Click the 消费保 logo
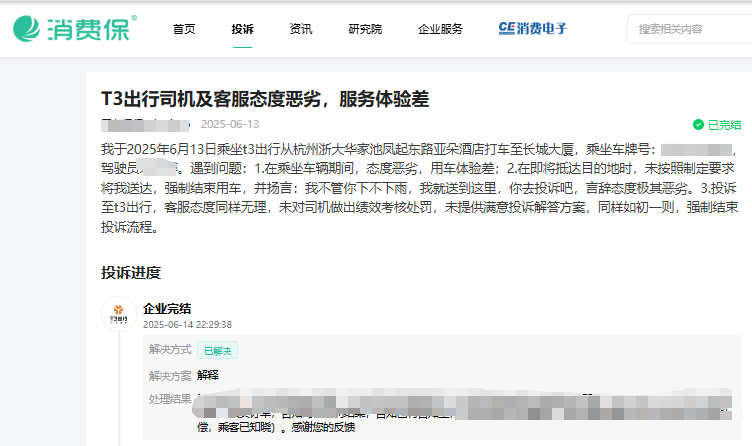 75,28
